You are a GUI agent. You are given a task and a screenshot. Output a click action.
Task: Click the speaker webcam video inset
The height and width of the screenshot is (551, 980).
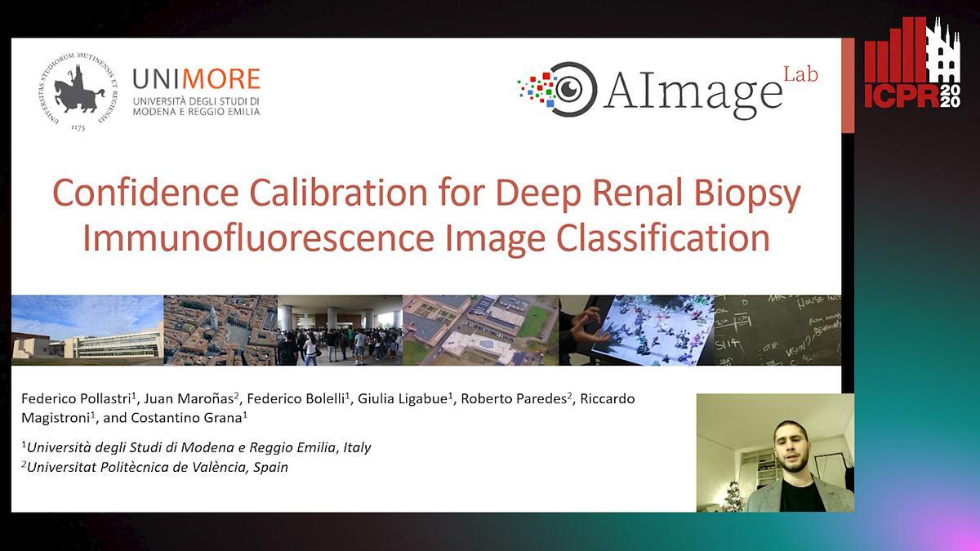[x=775, y=453]
